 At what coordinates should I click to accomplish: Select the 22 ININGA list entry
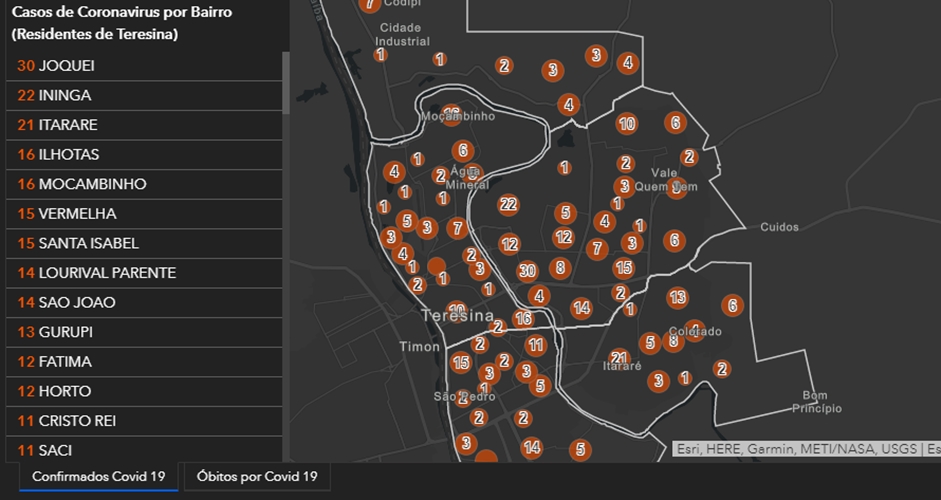coord(144,95)
